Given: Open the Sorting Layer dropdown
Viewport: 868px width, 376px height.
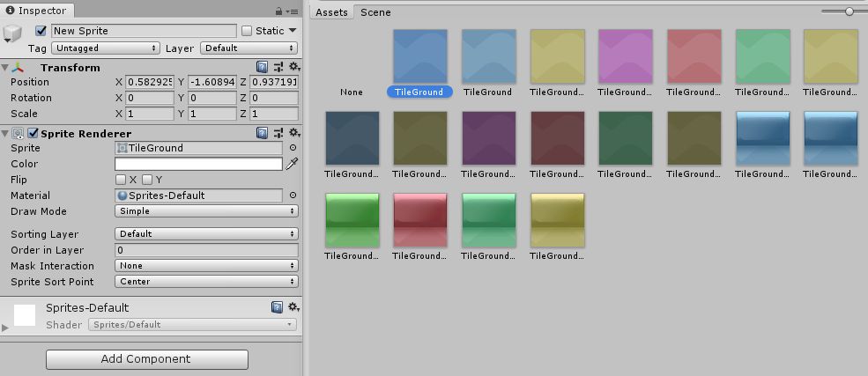Looking at the screenshot, I should (206, 234).
